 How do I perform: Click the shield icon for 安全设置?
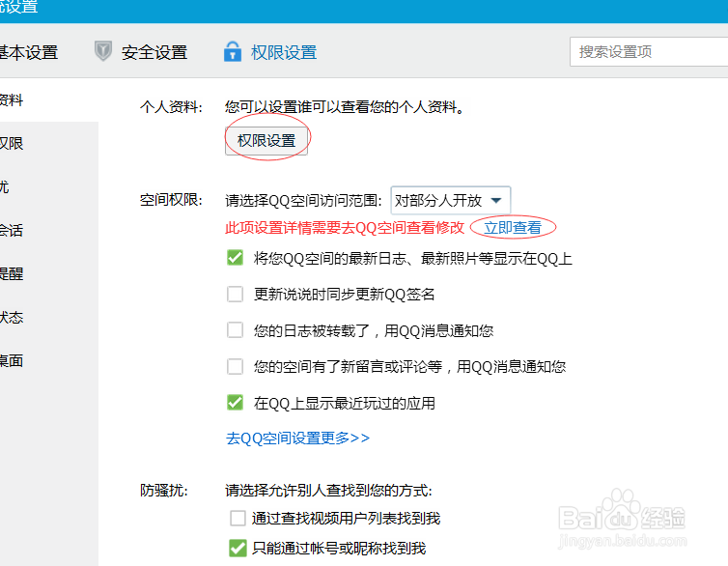click(x=103, y=51)
